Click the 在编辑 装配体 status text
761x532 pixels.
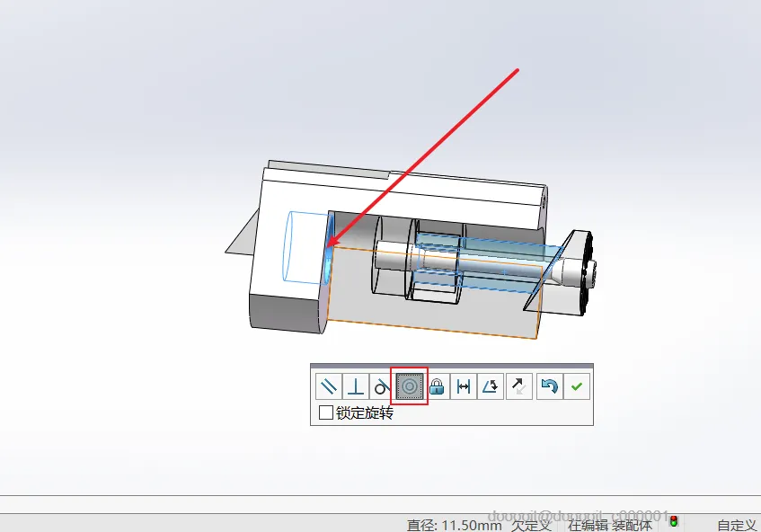609,525
